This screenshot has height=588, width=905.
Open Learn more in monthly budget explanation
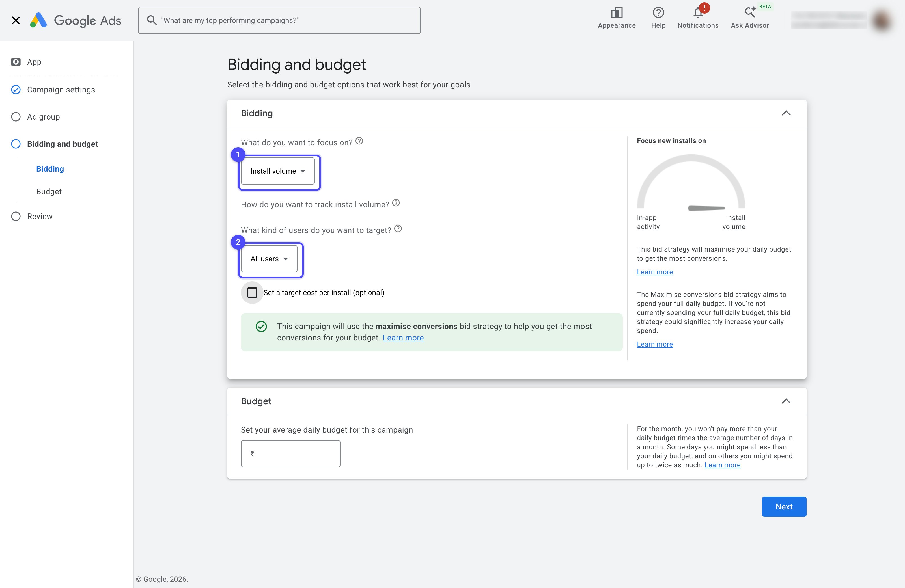[723, 465]
